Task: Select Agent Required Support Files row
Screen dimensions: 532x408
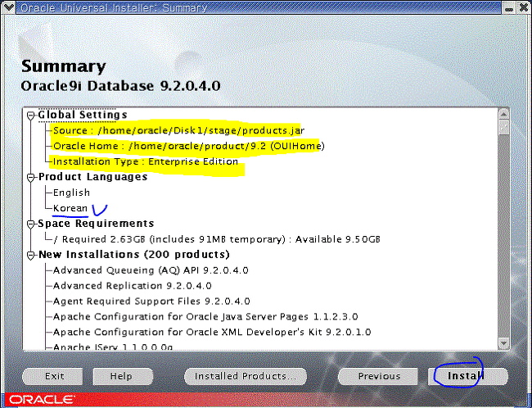Action: point(151,301)
